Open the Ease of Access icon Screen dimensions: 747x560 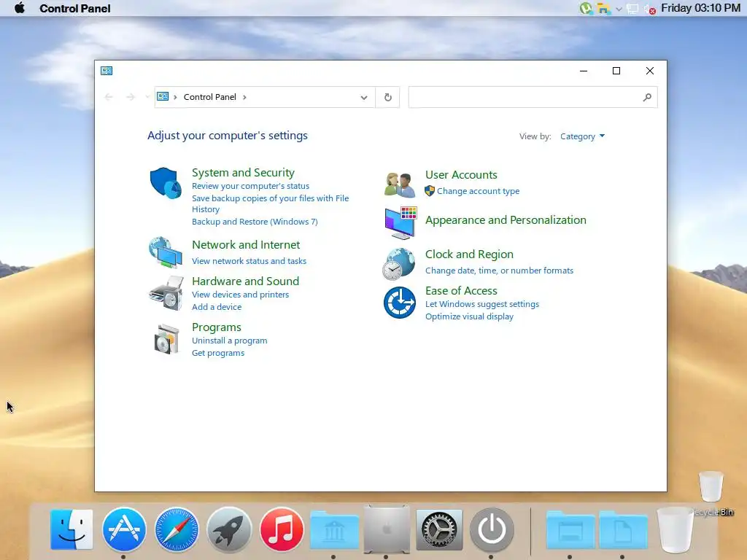pos(400,303)
